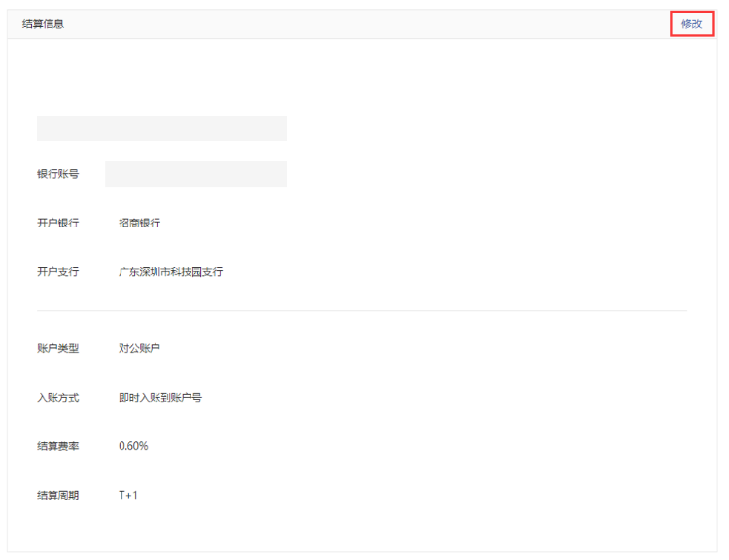This screenshot has height=560, width=729.
Task: Select the 对公账户 account type value
Action: (139, 348)
